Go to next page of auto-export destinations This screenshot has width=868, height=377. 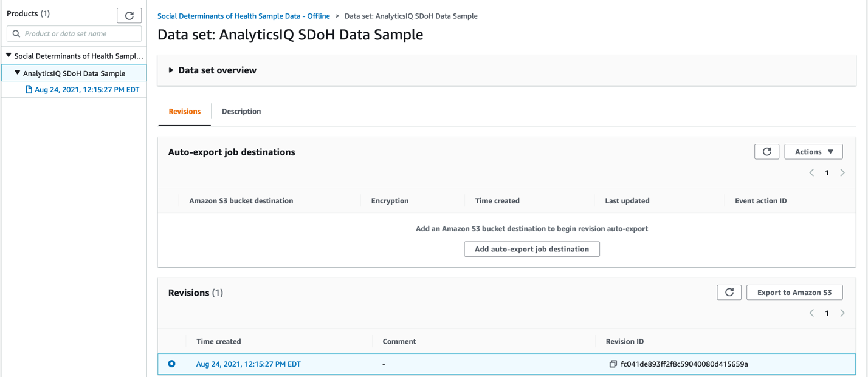click(x=842, y=173)
